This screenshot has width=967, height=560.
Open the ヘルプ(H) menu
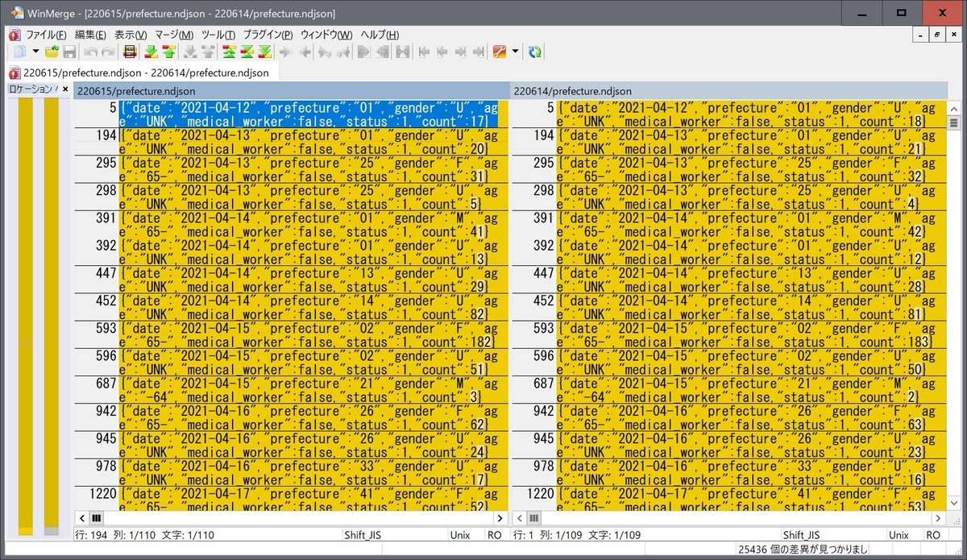pos(380,35)
